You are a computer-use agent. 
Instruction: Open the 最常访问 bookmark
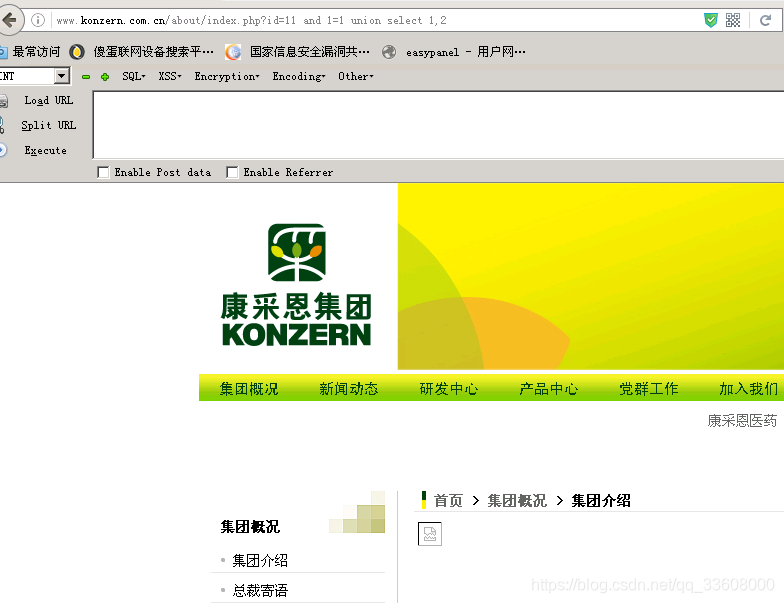tap(36, 52)
